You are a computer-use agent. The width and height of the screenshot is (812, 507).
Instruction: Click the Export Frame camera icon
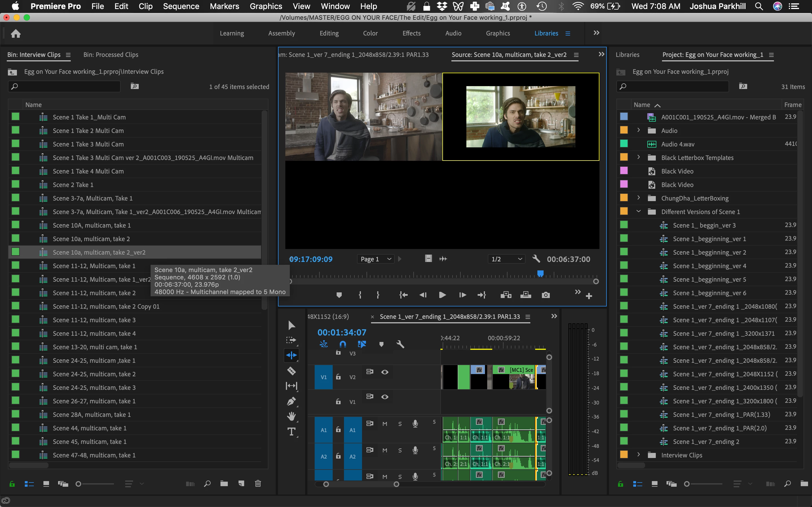click(546, 295)
